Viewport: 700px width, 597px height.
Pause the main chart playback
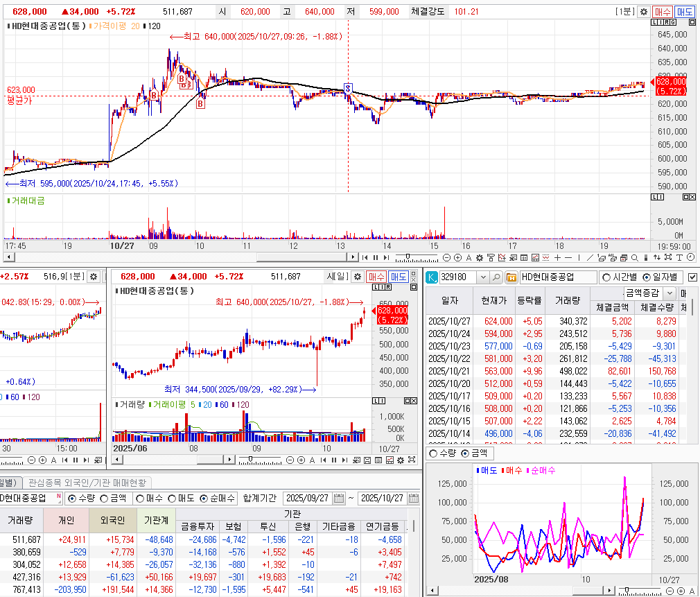pos(376,258)
